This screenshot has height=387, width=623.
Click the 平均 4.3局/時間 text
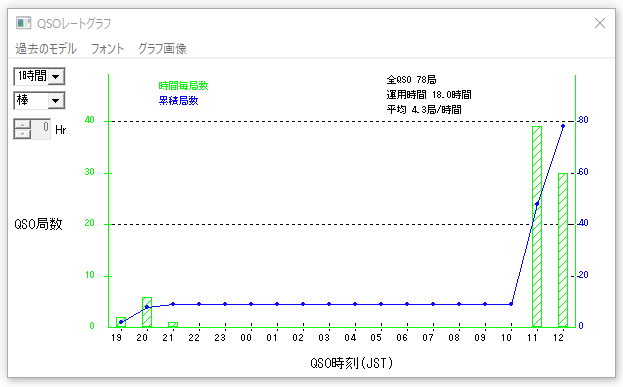pyautogui.click(x=424, y=109)
